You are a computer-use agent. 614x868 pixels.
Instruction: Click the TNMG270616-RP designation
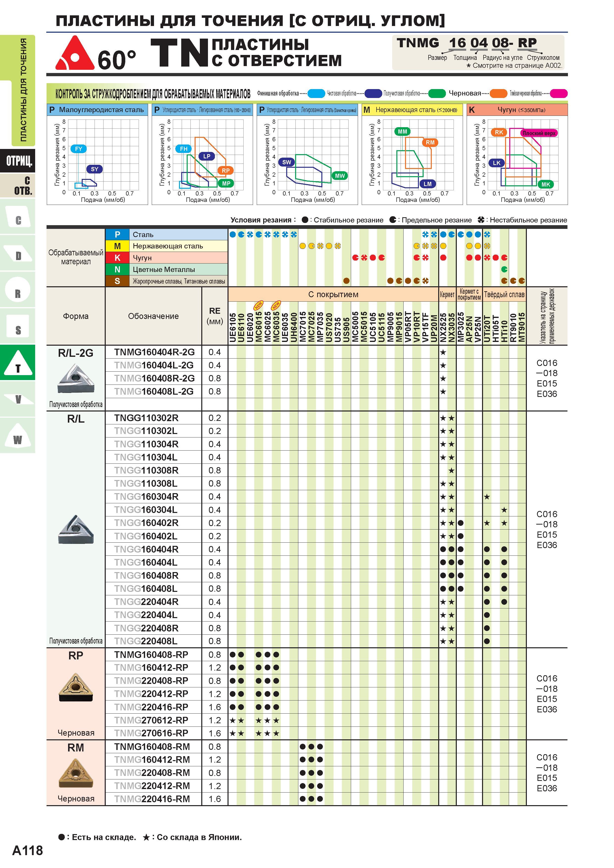[x=151, y=733]
